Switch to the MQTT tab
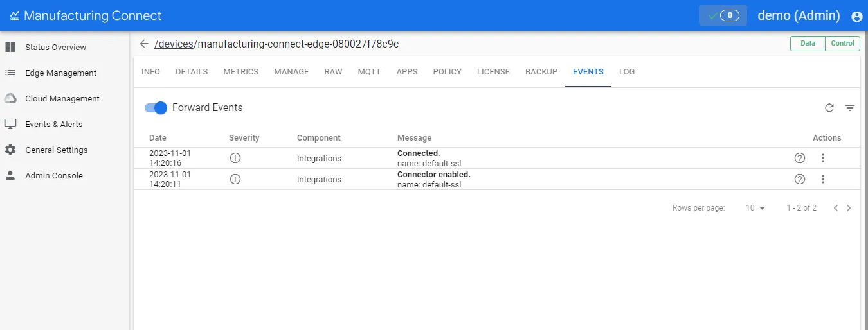Image resolution: width=868 pixels, height=330 pixels. point(369,72)
